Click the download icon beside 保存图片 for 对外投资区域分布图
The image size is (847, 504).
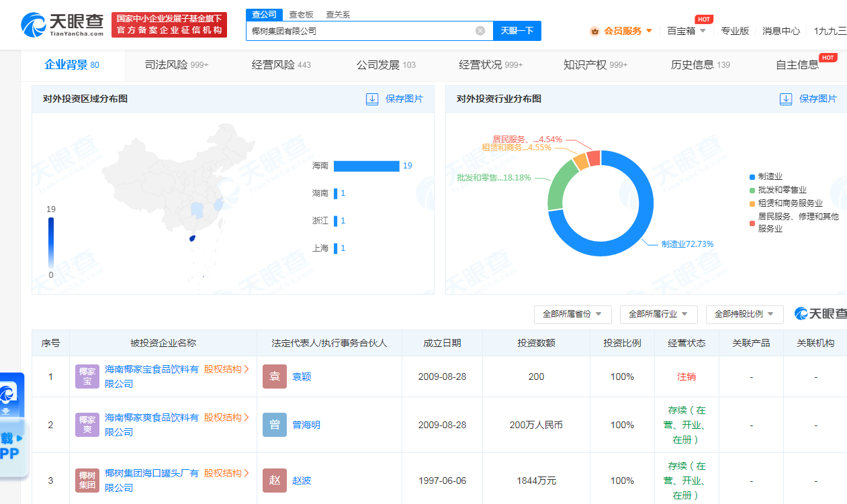[x=372, y=99]
